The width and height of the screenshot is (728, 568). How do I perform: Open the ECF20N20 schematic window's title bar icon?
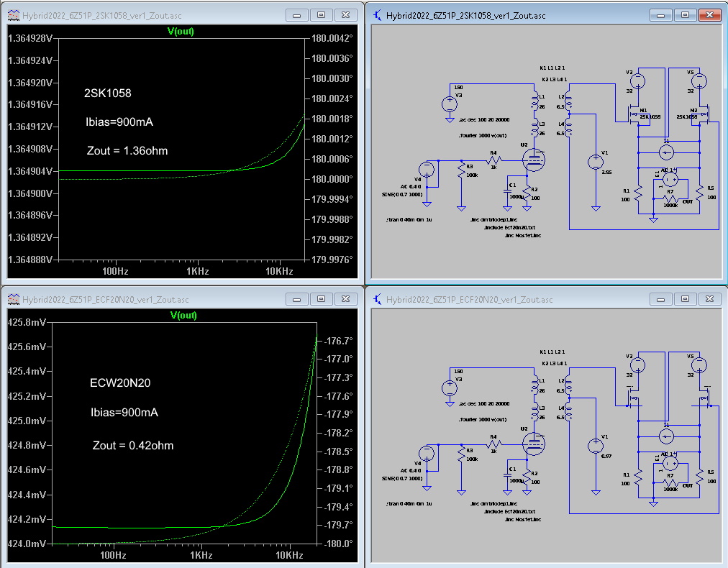[x=376, y=299]
